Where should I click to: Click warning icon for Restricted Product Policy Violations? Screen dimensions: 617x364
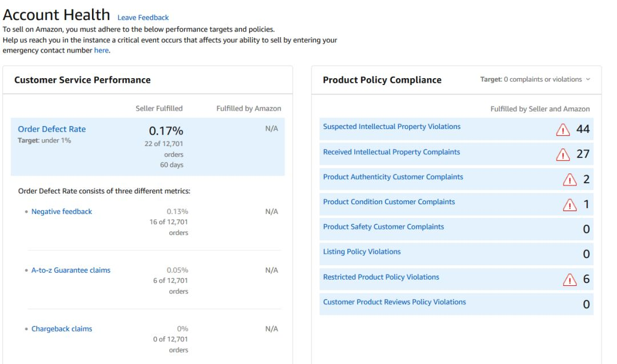pos(570,280)
